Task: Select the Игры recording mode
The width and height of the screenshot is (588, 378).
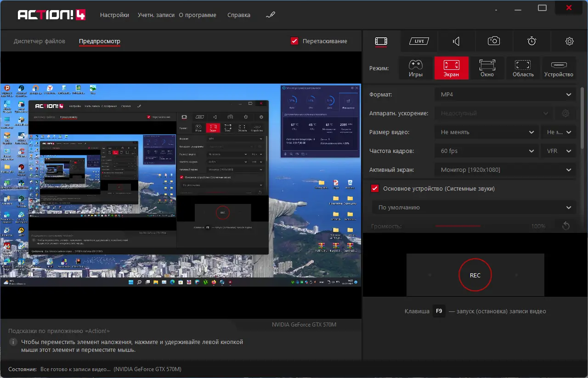Action: [x=415, y=68]
